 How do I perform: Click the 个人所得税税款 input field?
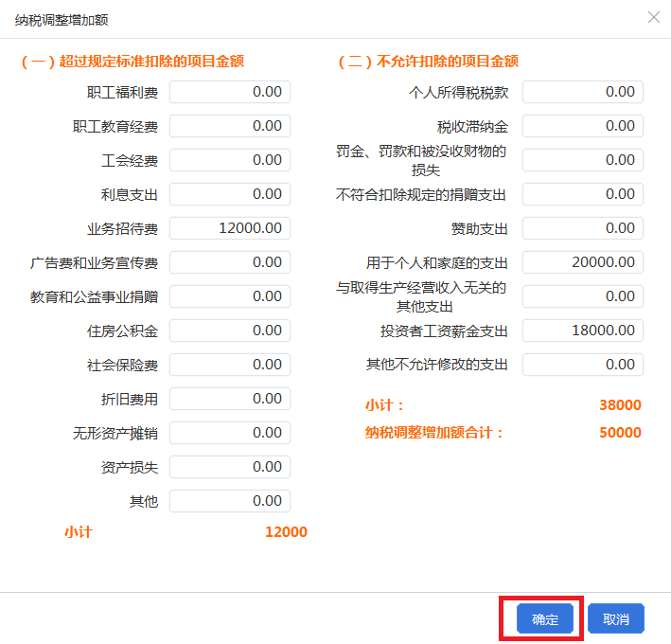pyautogui.click(x=583, y=92)
